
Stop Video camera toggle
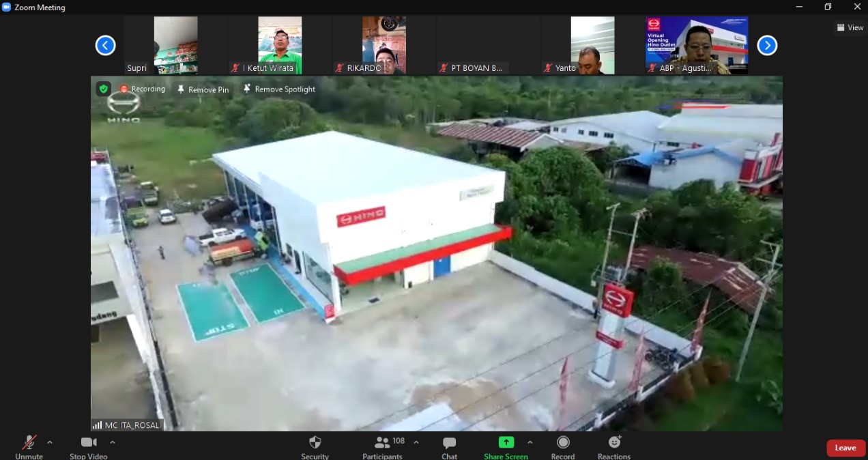tap(88, 446)
